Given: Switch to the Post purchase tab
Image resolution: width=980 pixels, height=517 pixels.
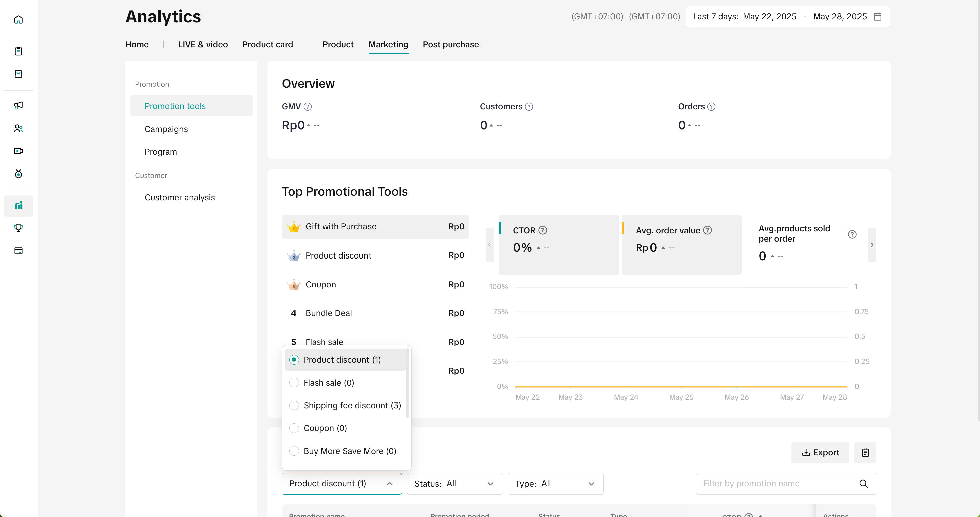Looking at the screenshot, I should coord(450,44).
